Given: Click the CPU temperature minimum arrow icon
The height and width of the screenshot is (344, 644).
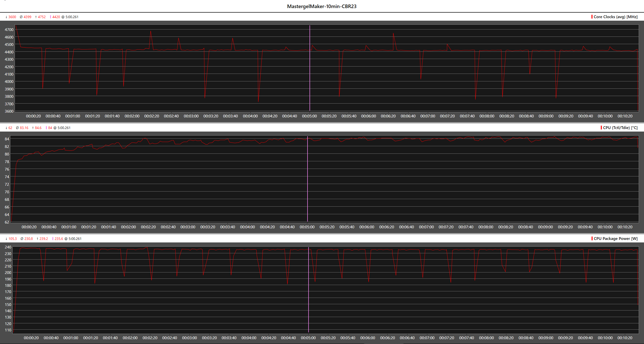Looking at the screenshot, I should coord(6,128).
